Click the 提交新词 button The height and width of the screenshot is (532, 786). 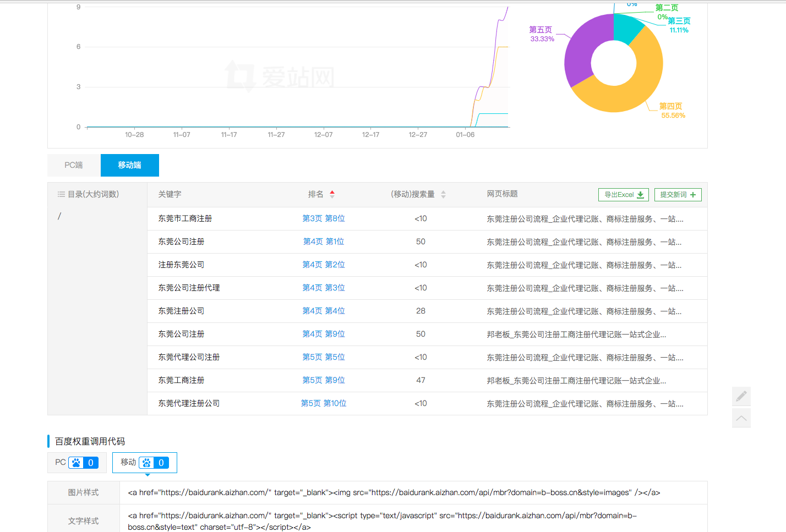(x=678, y=195)
